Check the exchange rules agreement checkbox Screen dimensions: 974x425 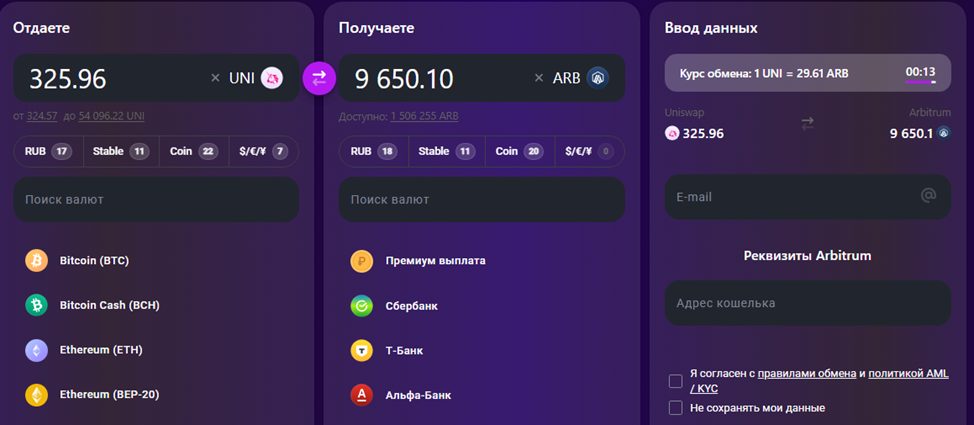pyautogui.click(x=676, y=381)
